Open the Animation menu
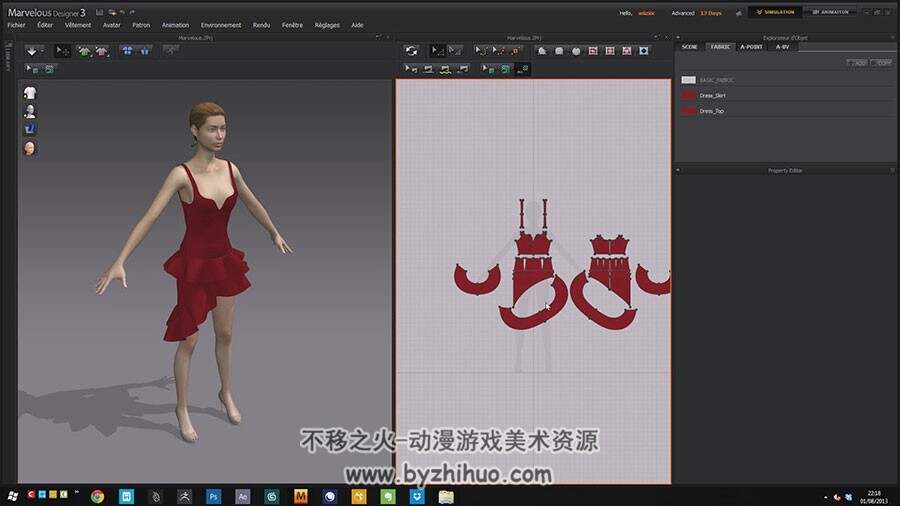The image size is (900, 506). click(175, 25)
